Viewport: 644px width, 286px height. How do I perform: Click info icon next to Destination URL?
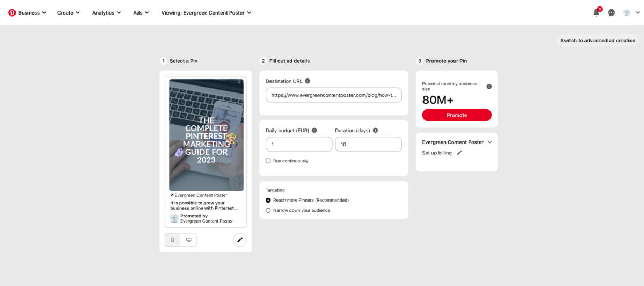(x=308, y=81)
